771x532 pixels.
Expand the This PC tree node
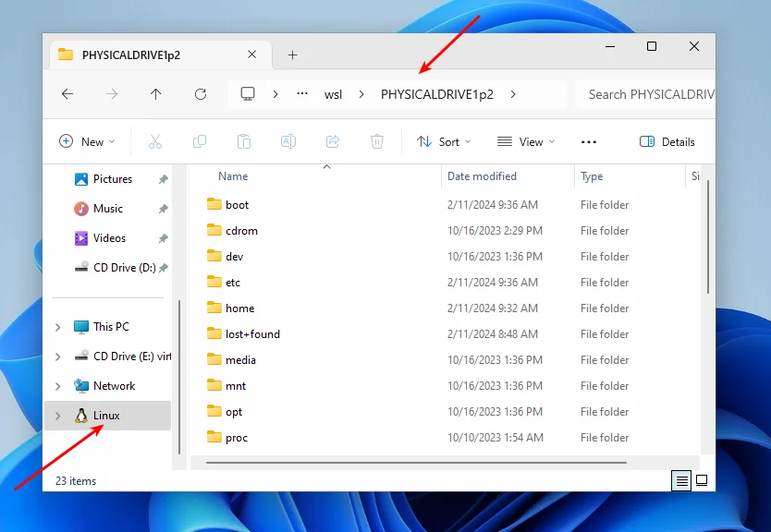pos(58,327)
